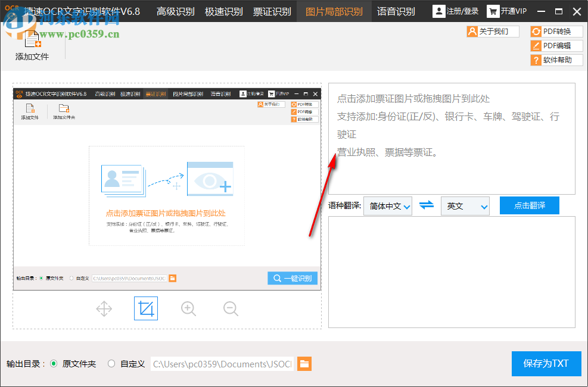Open the 英文 target language dropdown
Viewport: 588px width, 387px height.
coord(465,205)
